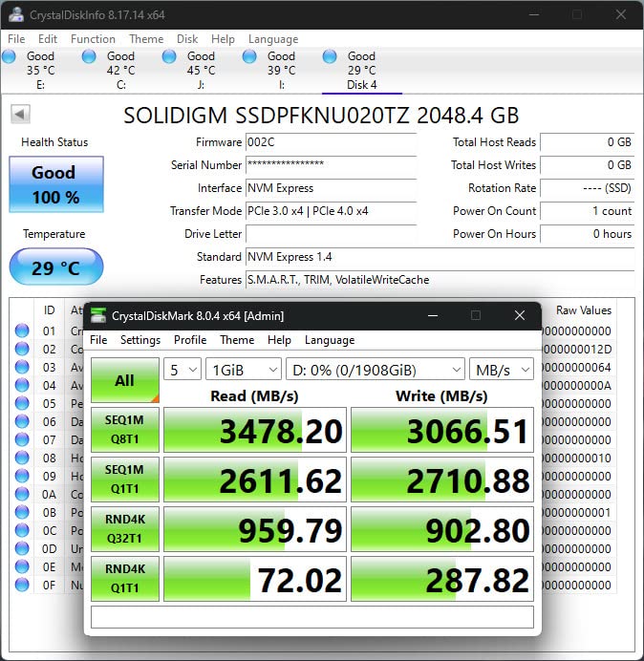
Task: Click the Transfer Mode field PCIe 3.0 x4
Action: click(x=331, y=211)
